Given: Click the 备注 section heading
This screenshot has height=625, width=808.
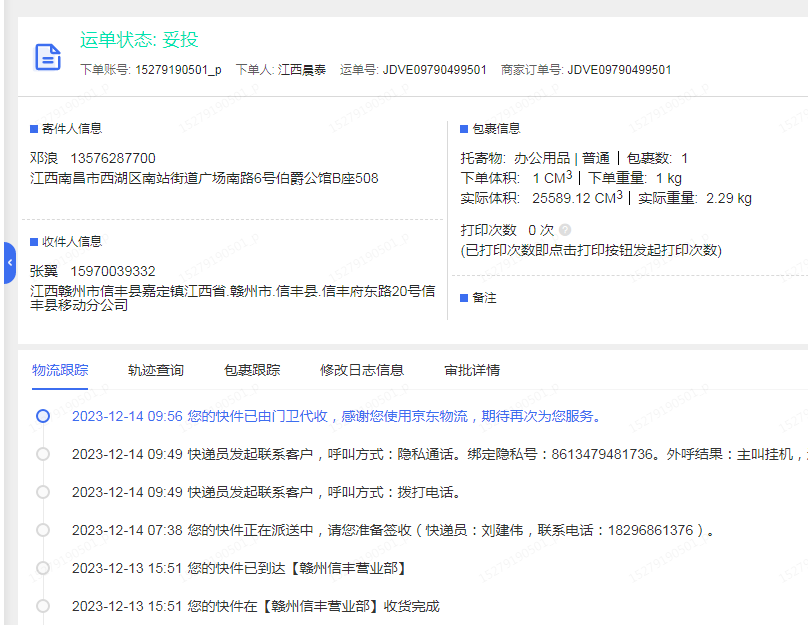Looking at the screenshot, I should (484, 298).
